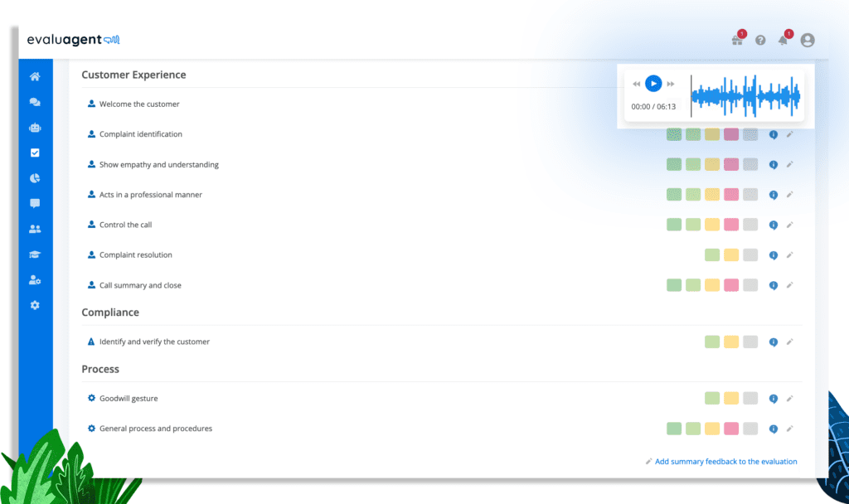Screen dimensions: 849x504
Task: Select light green score for Complaint resolution
Action: tap(712, 255)
